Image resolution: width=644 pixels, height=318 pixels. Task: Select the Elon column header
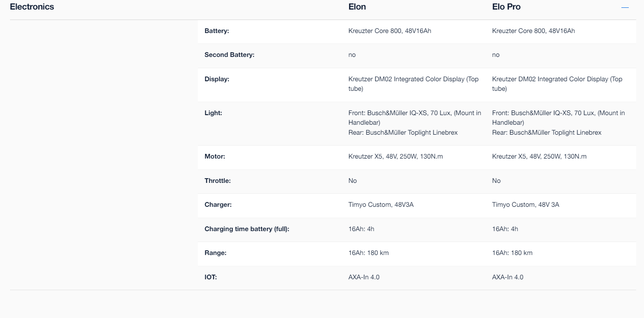coord(357,7)
